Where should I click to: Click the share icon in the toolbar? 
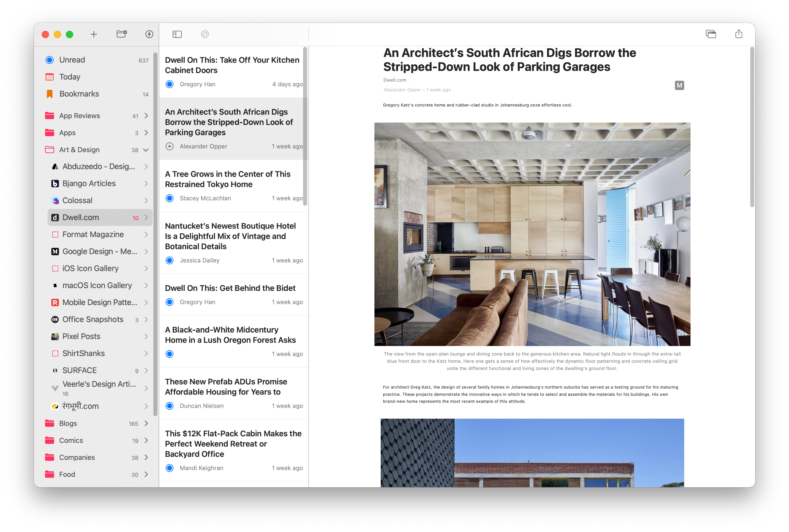pyautogui.click(x=739, y=34)
